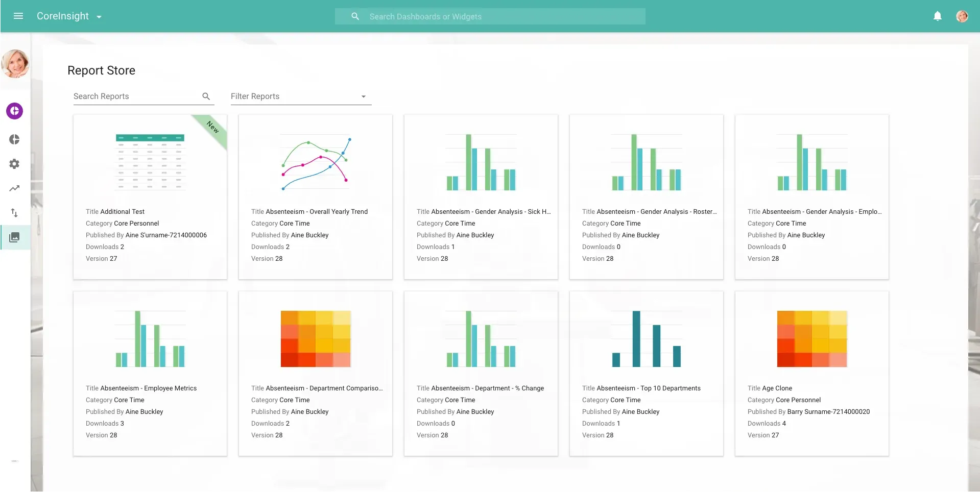Open the Report Store image icon
The height and width of the screenshot is (492, 980).
tap(14, 237)
